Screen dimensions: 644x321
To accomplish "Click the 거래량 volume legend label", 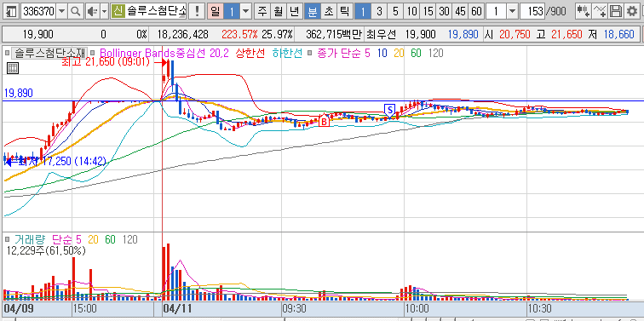I will (x=29, y=239).
